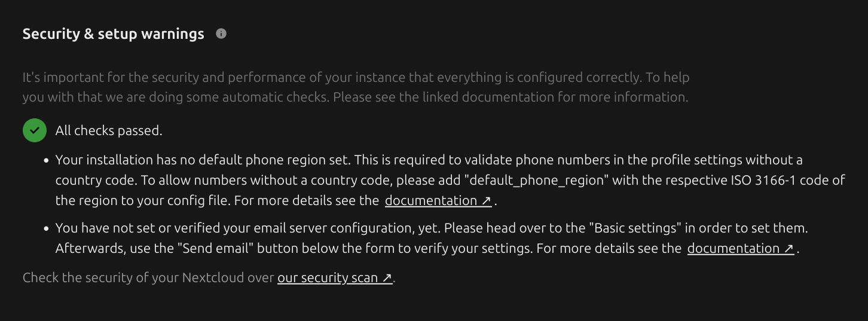Click the green All checks passed checkmark
The width and height of the screenshot is (868, 321).
click(35, 130)
